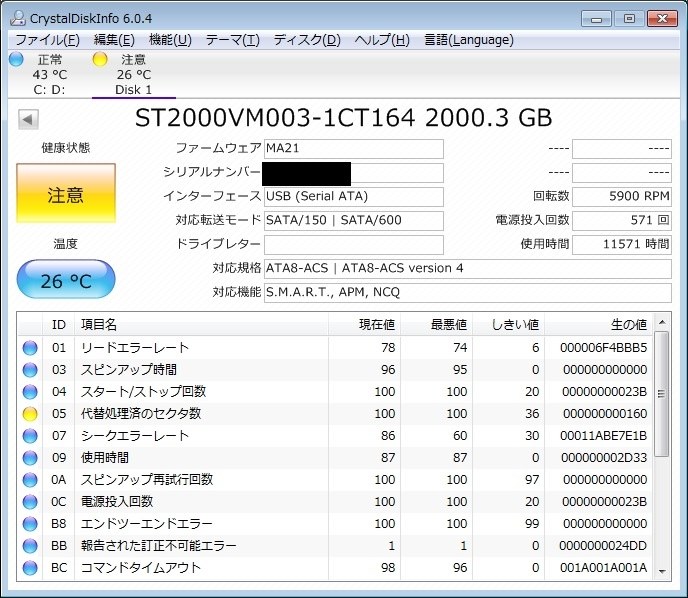
Task: Go to the previous disk with left arrow
Action: click(x=28, y=119)
